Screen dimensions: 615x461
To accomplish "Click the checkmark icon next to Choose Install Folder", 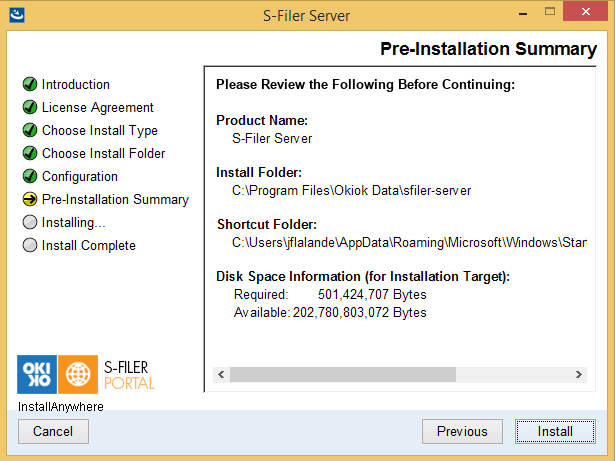I will click(x=30, y=153).
